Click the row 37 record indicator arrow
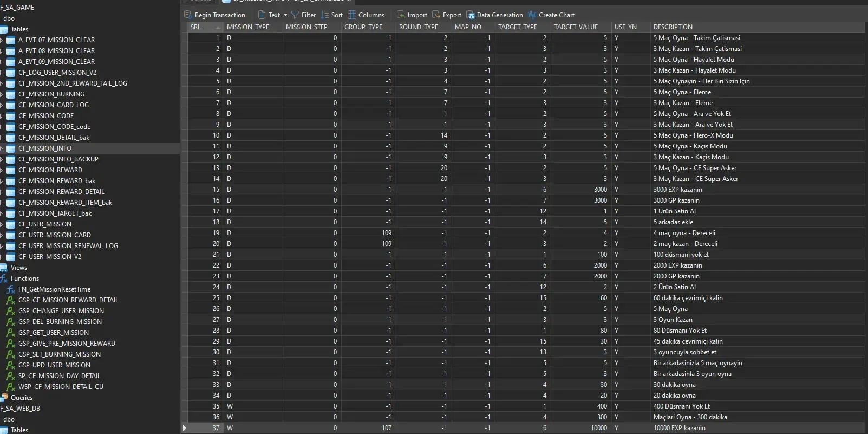Image resolution: width=868 pixels, height=434 pixels. [x=185, y=428]
